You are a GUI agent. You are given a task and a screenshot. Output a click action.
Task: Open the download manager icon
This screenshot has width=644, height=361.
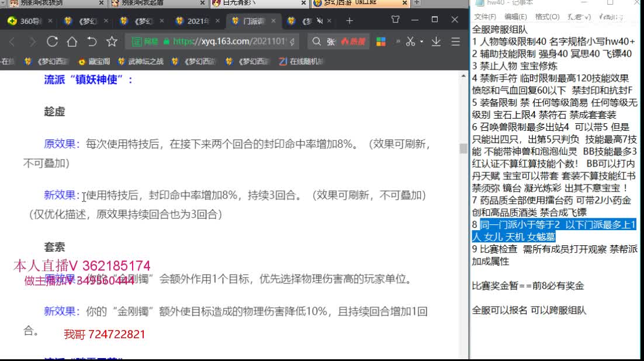pos(436,41)
